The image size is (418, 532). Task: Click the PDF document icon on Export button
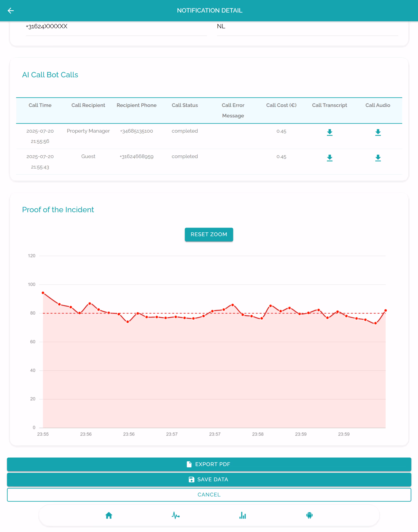(x=189, y=464)
